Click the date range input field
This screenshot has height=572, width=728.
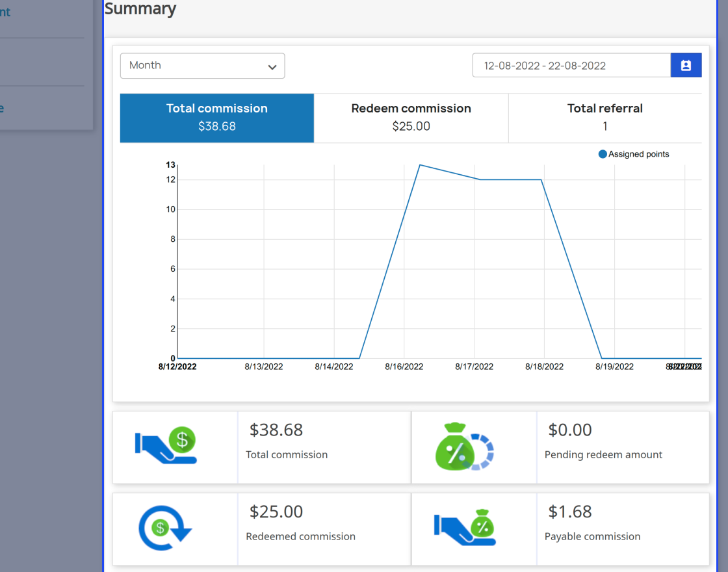click(x=571, y=66)
